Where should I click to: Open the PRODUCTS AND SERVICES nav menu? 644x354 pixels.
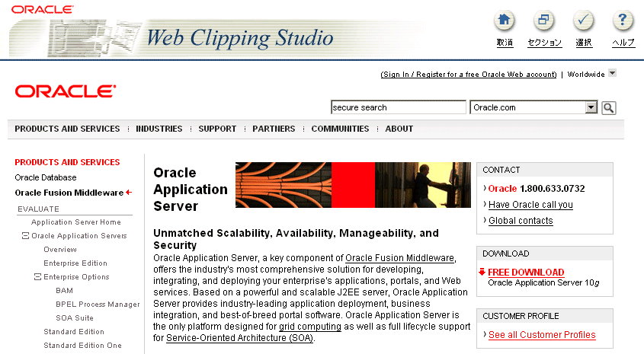click(67, 129)
